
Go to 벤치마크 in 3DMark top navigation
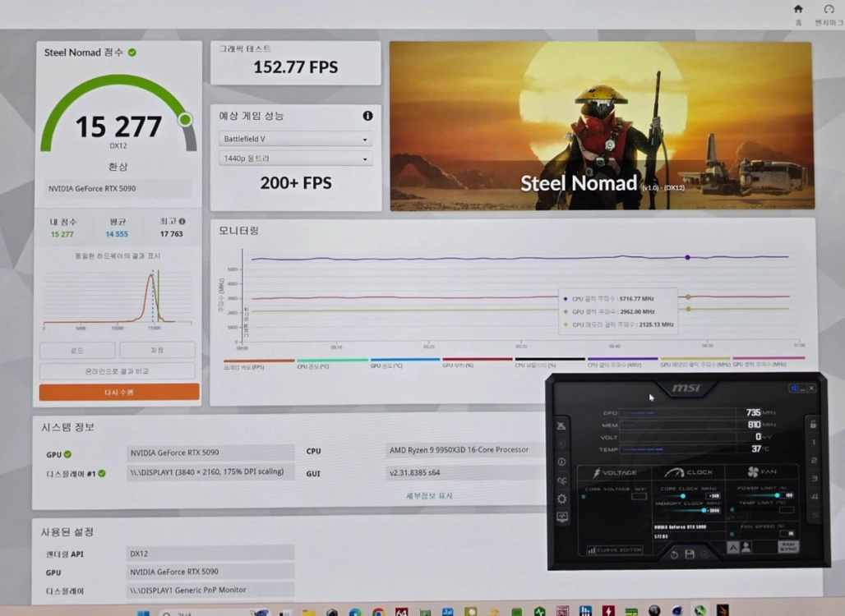pyautogui.click(x=829, y=15)
